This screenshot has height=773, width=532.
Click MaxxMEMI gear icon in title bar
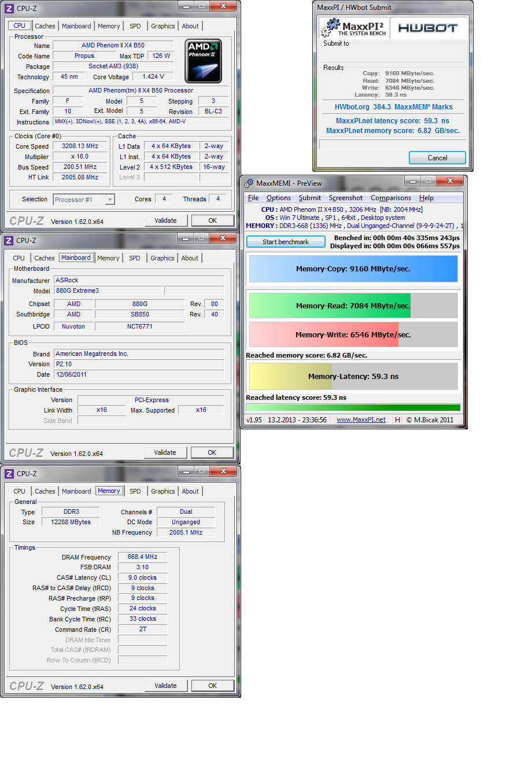click(x=249, y=183)
